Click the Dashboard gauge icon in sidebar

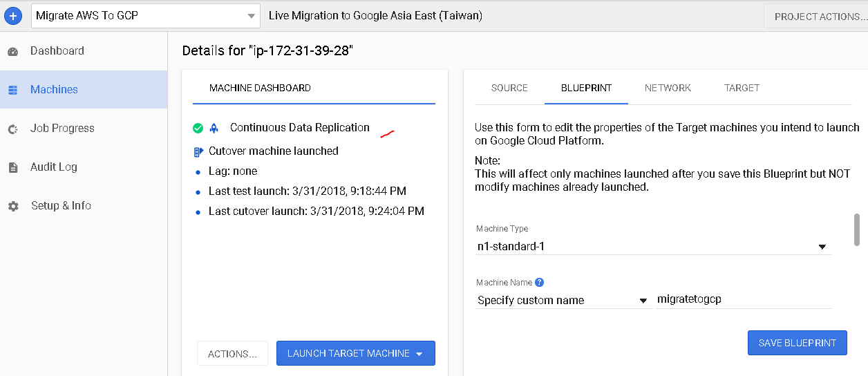coord(12,52)
